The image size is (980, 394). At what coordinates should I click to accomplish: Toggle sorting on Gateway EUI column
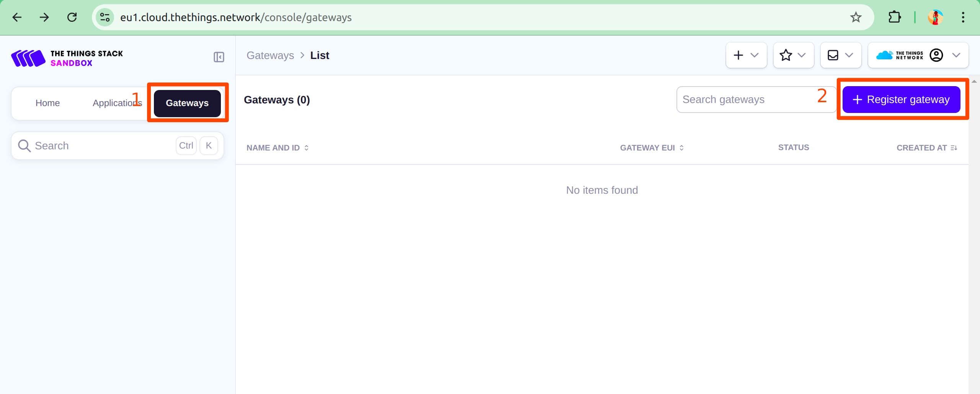682,147
